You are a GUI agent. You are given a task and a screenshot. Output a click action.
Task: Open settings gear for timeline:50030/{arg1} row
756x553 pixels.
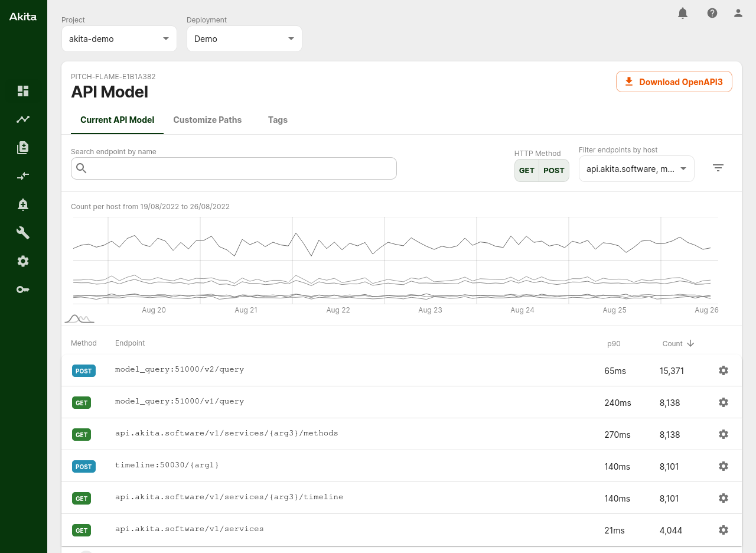(x=724, y=466)
